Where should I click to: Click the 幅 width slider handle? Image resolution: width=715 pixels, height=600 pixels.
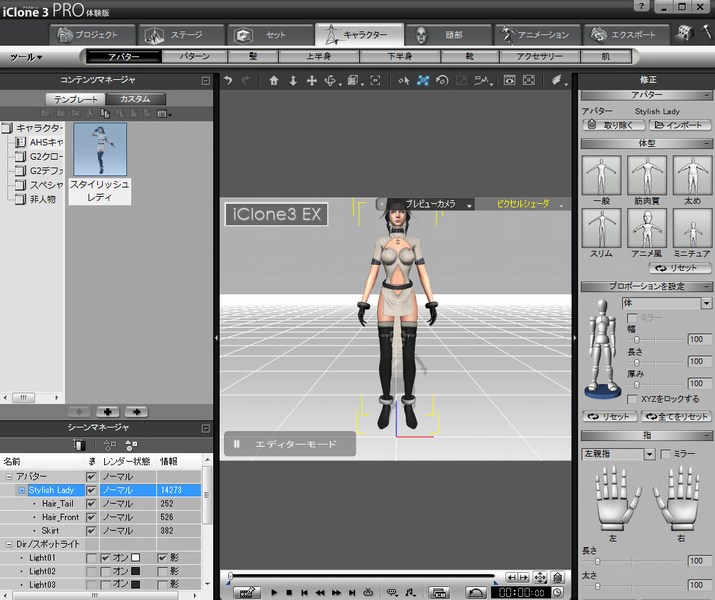click(637, 340)
